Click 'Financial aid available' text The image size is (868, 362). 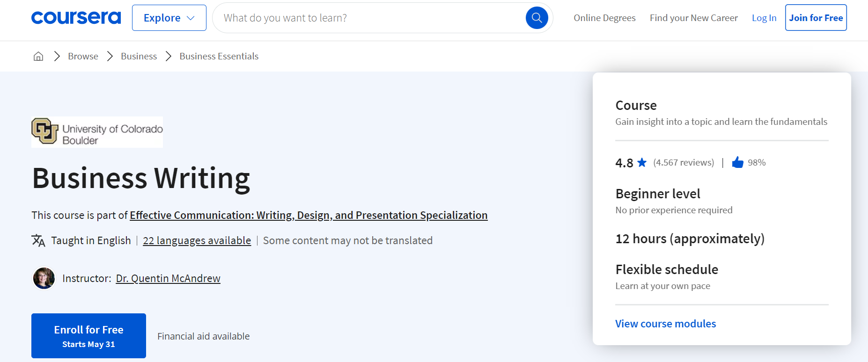click(203, 336)
